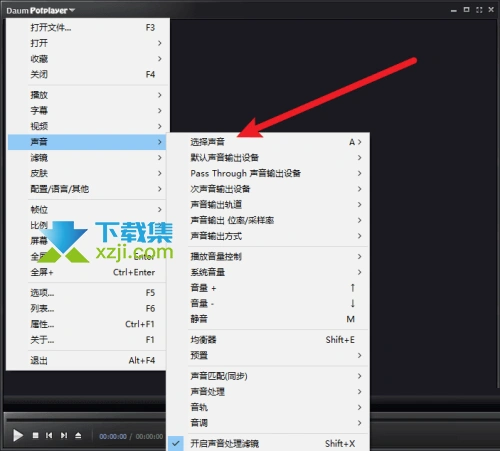Click the Stop playback button
Viewport: 500px width, 451px height.
pos(36,435)
